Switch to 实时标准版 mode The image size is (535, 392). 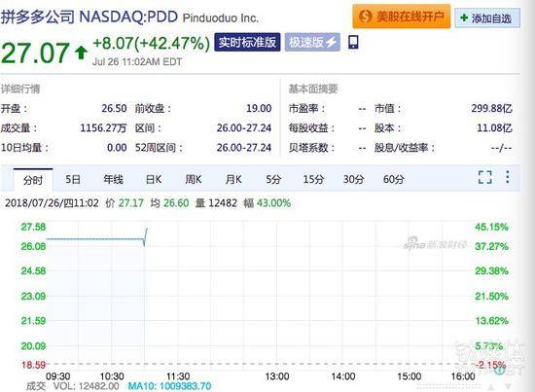[247, 42]
